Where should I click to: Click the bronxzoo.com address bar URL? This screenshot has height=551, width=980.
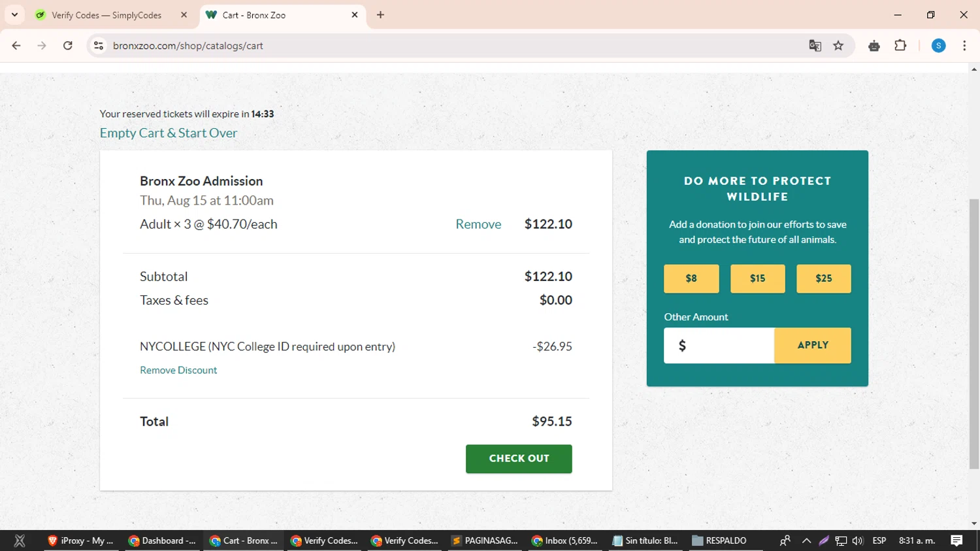pos(188,46)
